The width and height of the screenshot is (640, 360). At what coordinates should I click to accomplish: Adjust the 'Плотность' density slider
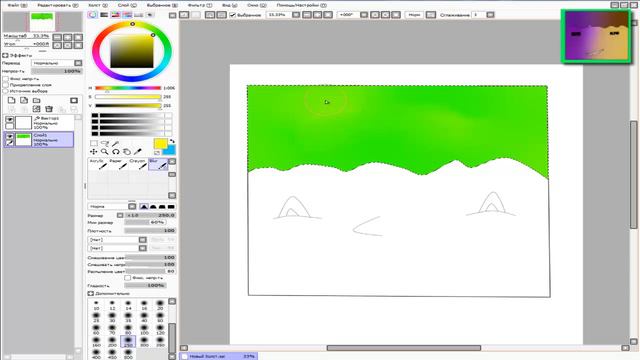[150, 231]
